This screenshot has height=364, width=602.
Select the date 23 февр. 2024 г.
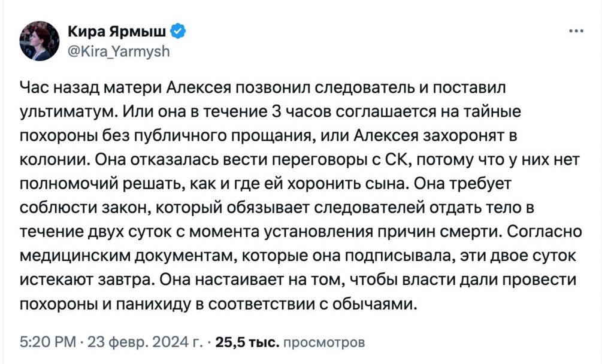144,343
